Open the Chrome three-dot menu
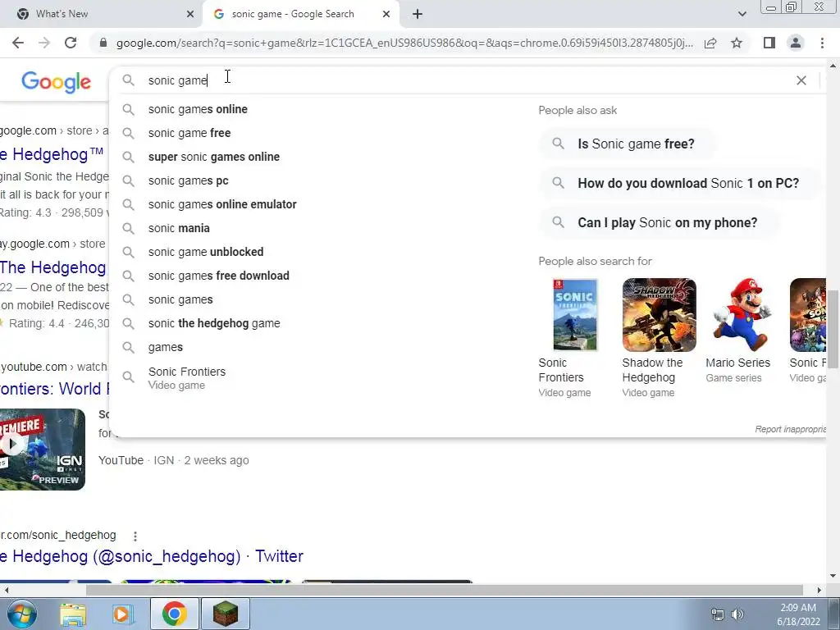 point(822,43)
